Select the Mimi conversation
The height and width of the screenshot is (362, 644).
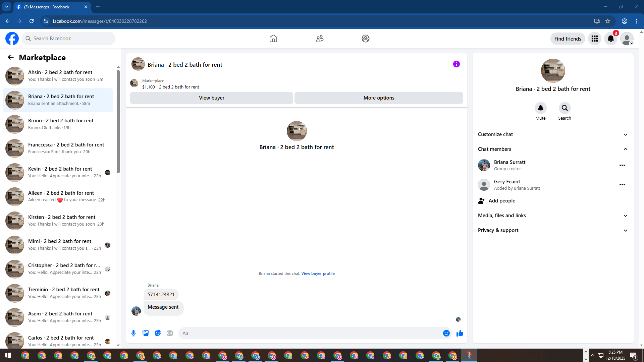(x=58, y=245)
